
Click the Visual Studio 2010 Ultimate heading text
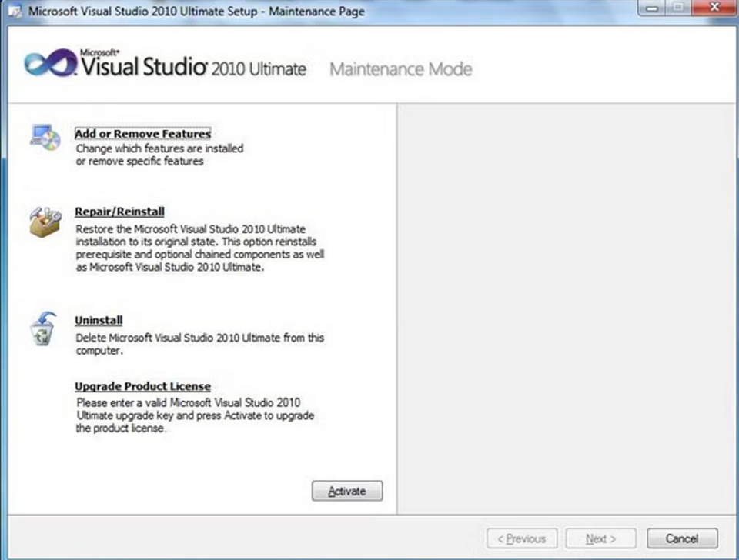click(x=193, y=65)
